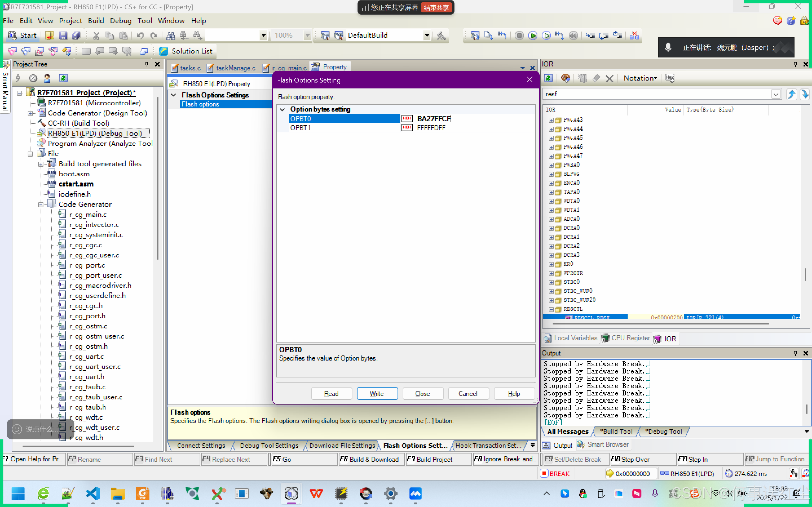812x507 pixels.
Task: Open the Debug menu
Action: [x=120, y=21]
